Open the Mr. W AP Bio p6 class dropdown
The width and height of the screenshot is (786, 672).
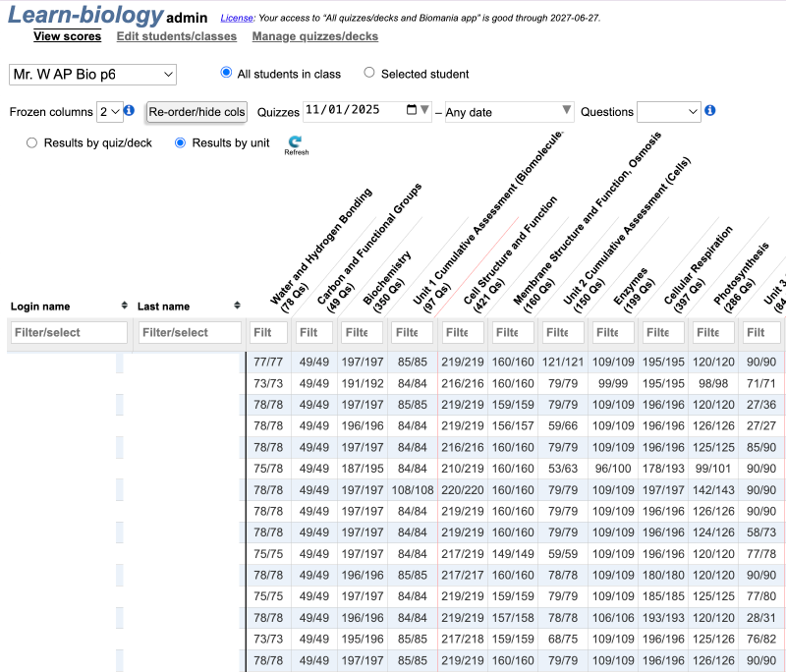92,75
